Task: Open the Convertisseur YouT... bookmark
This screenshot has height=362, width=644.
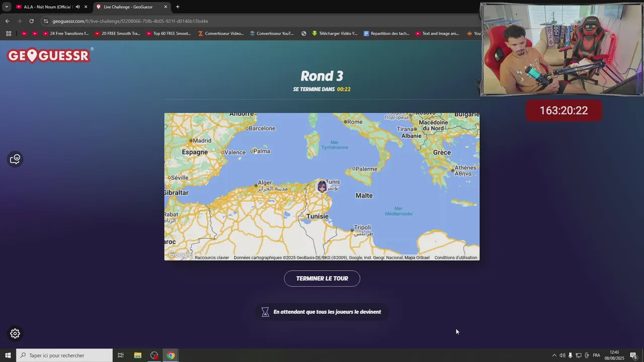Action: coord(272,34)
